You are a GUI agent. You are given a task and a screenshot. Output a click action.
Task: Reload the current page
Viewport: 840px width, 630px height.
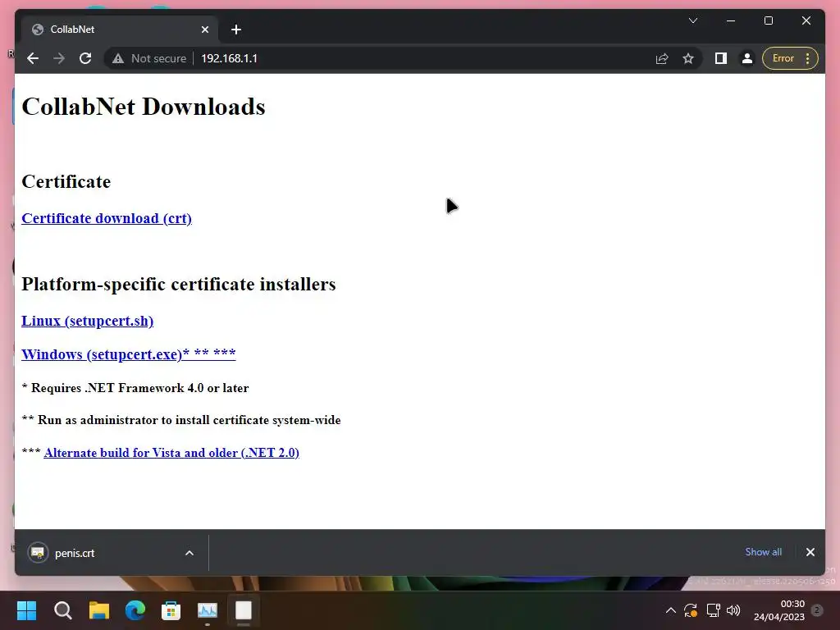coord(85,58)
